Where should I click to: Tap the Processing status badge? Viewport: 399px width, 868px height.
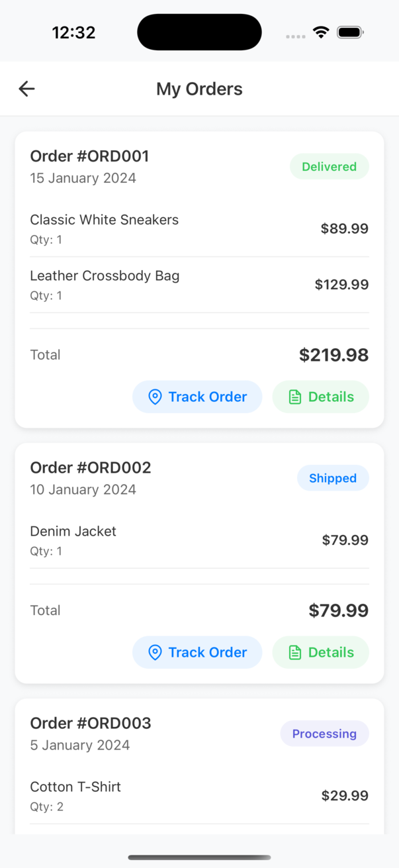(324, 734)
